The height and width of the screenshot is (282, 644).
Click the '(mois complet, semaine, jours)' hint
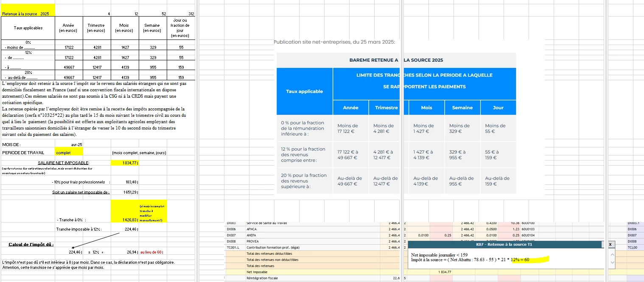(x=139, y=153)
